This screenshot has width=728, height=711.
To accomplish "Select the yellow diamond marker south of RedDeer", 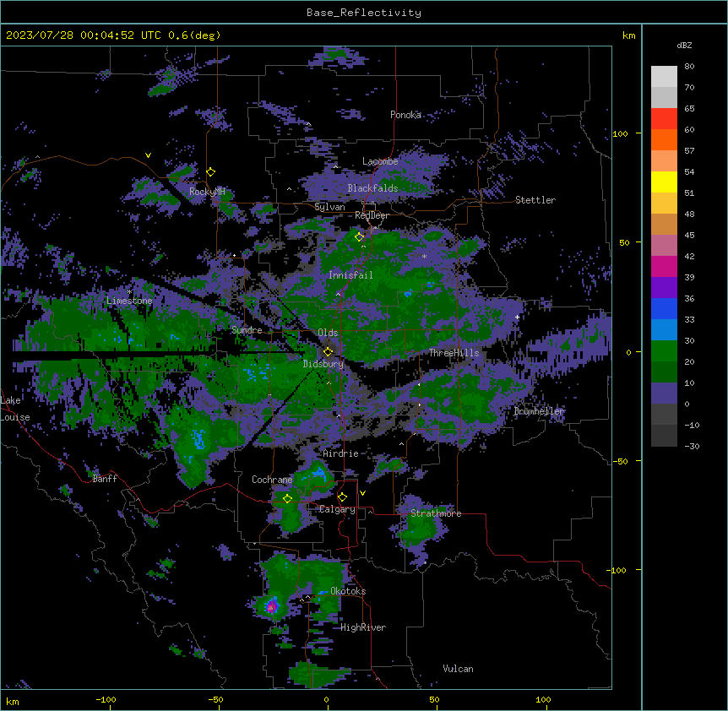I will pos(359,237).
